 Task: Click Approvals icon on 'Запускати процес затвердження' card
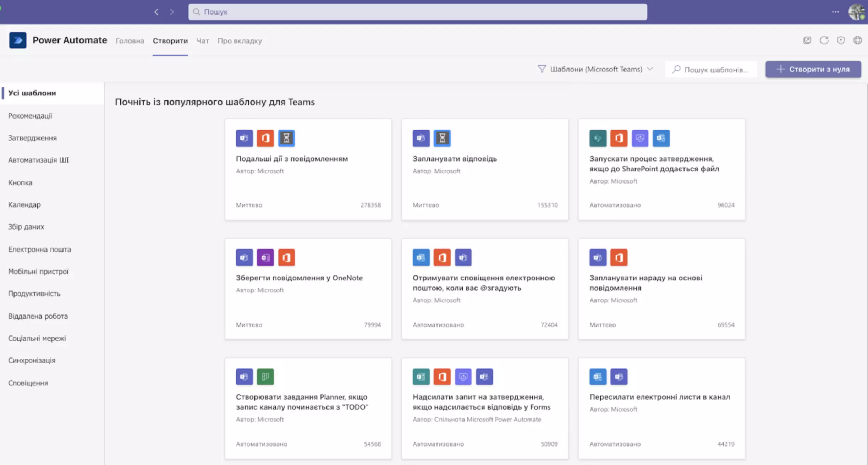pyautogui.click(x=640, y=138)
